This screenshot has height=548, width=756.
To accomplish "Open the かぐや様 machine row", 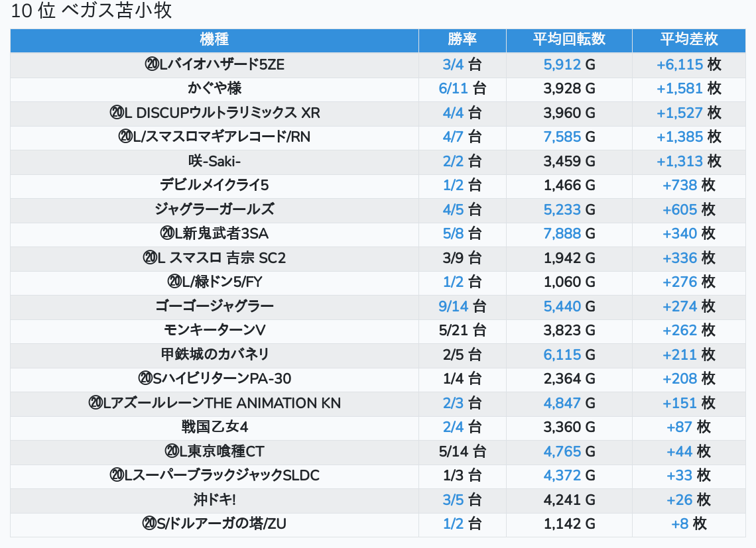I will pos(214,88).
